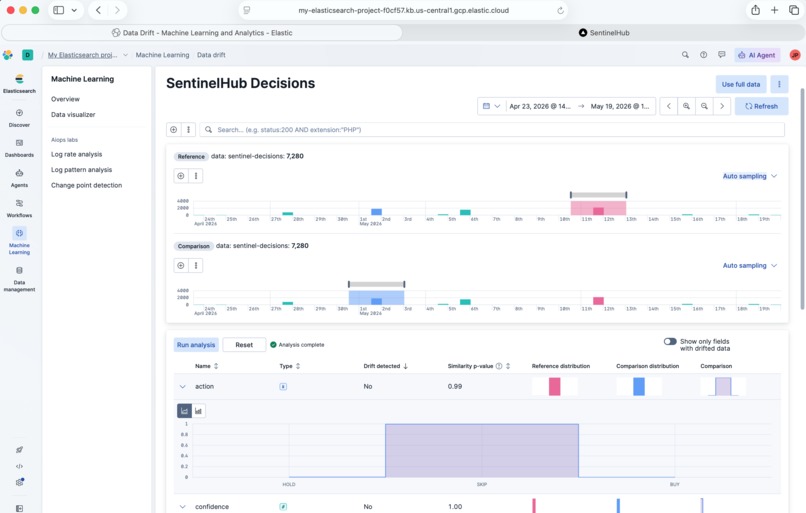Toggle show only fields with drifted data

click(670, 341)
